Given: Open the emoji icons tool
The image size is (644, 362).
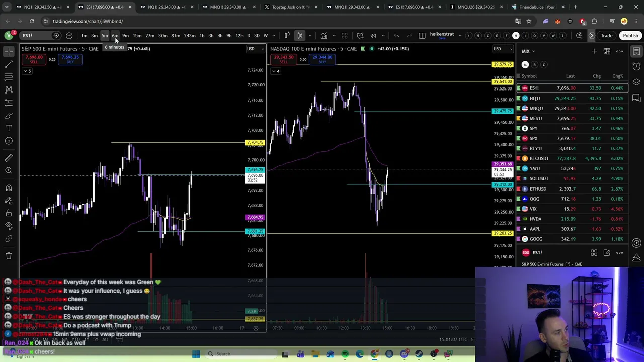Looking at the screenshot, I should [9, 141].
